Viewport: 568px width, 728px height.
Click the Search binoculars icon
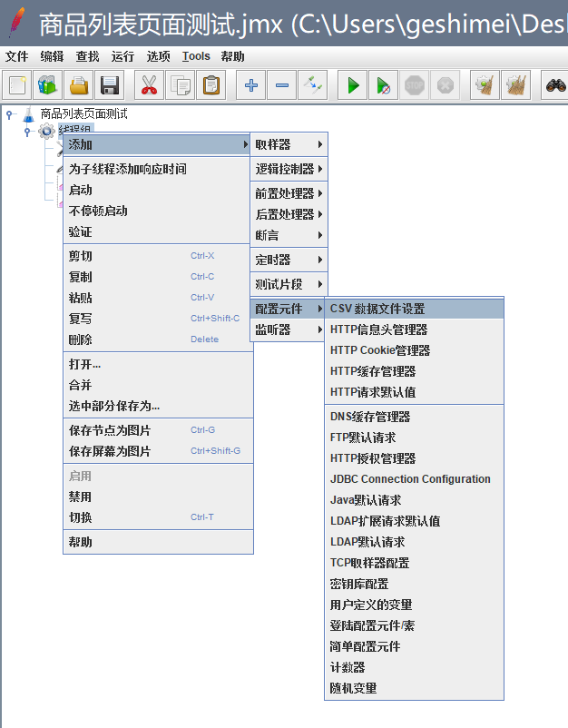point(555,85)
